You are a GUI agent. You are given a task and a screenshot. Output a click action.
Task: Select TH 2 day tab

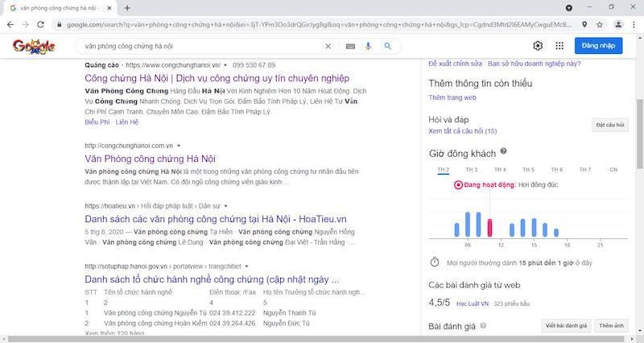point(444,170)
